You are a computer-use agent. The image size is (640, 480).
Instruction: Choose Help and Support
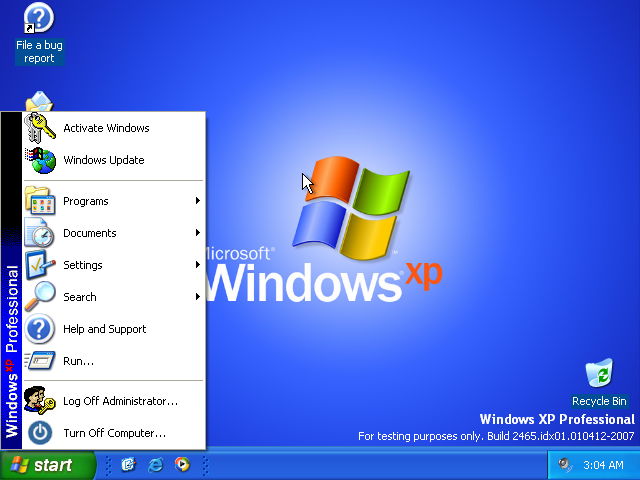pos(113,329)
